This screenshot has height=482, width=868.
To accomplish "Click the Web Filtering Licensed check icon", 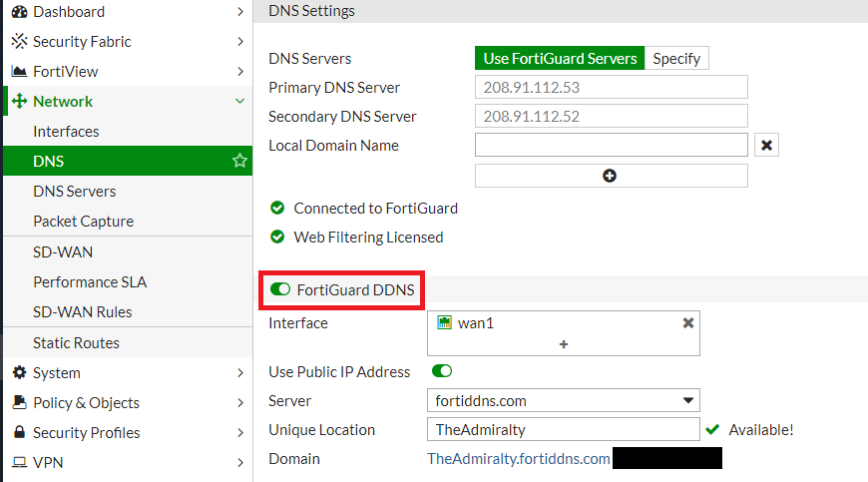I will click(277, 237).
